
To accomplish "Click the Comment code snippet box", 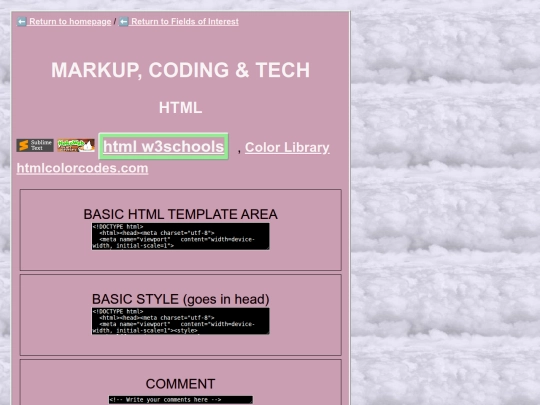I will pyautogui.click(x=181, y=399).
